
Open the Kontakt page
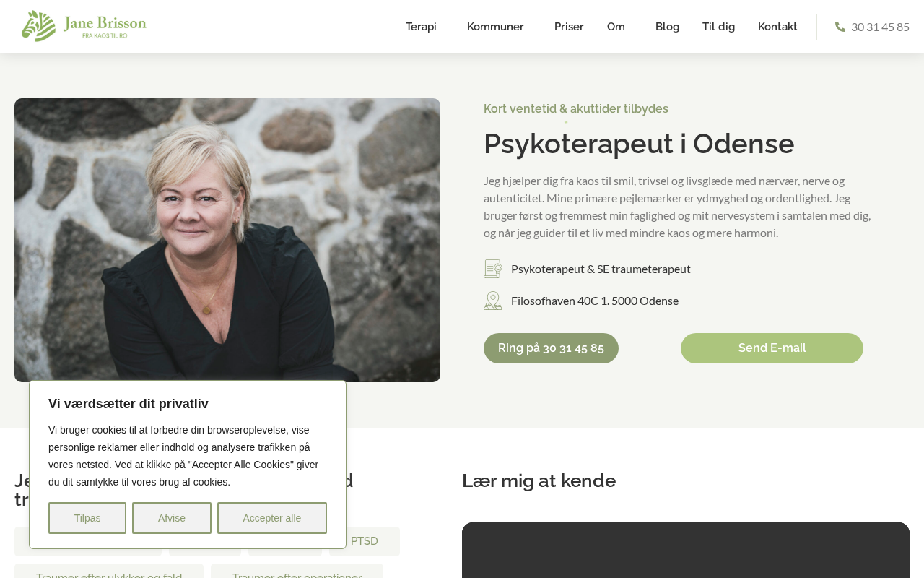pyautogui.click(x=777, y=27)
